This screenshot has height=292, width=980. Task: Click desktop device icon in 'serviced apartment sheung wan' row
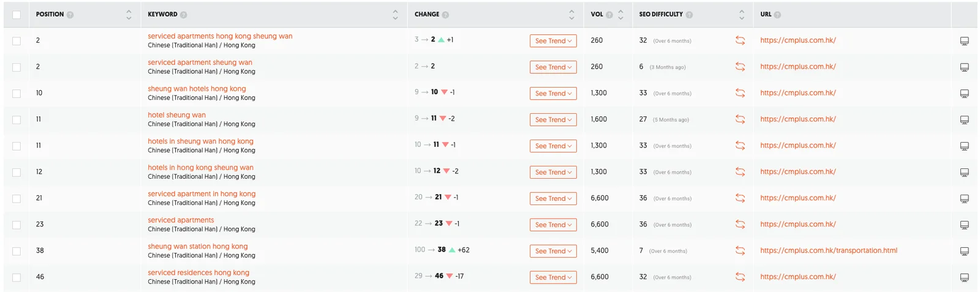pyautogui.click(x=964, y=67)
